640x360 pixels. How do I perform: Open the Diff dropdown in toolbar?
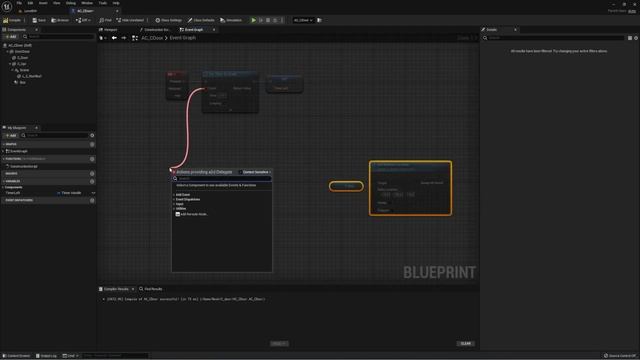pyautogui.click(x=83, y=20)
